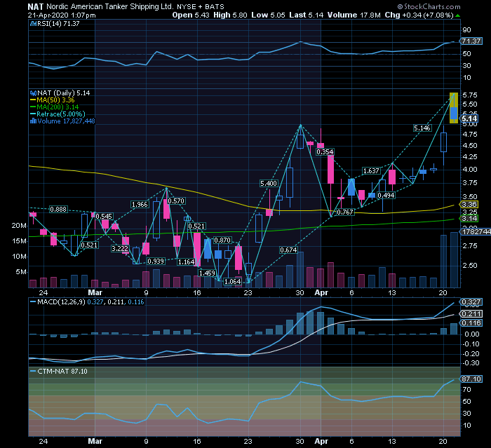Click the Volume 17,827,448 legend entry
Viewport: 491px width, 448px height.
(62, 121)
